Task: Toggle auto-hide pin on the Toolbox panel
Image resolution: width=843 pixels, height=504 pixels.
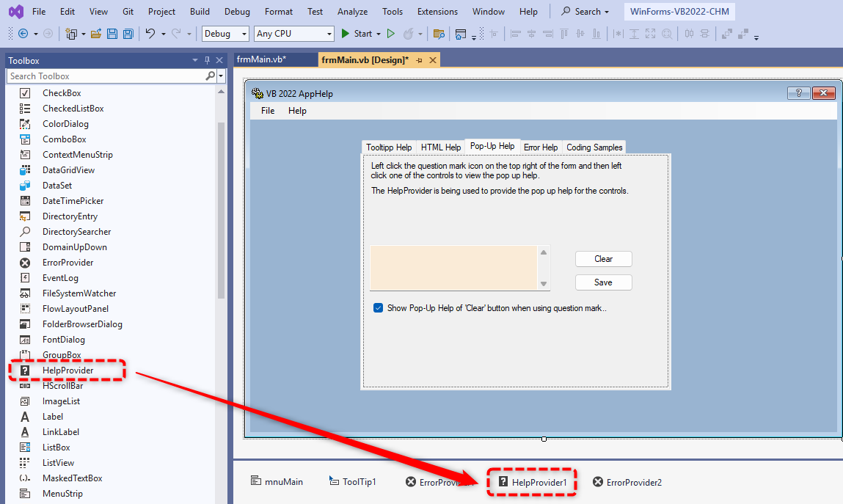Action: 206,59
